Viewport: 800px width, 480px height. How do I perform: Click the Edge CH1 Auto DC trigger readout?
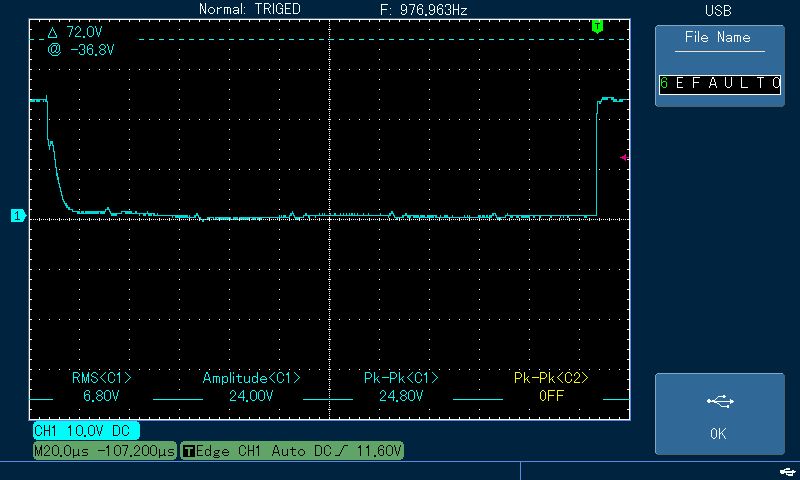coord(292,451)
